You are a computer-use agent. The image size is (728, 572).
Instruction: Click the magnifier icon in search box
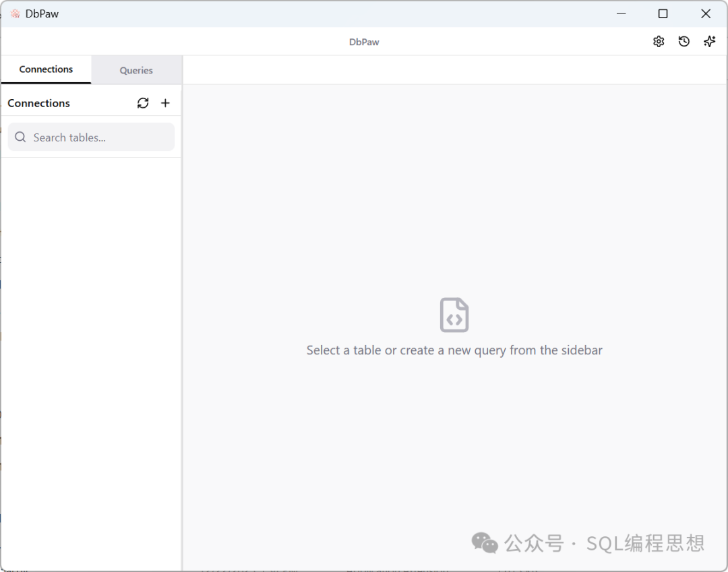[20, 137]
